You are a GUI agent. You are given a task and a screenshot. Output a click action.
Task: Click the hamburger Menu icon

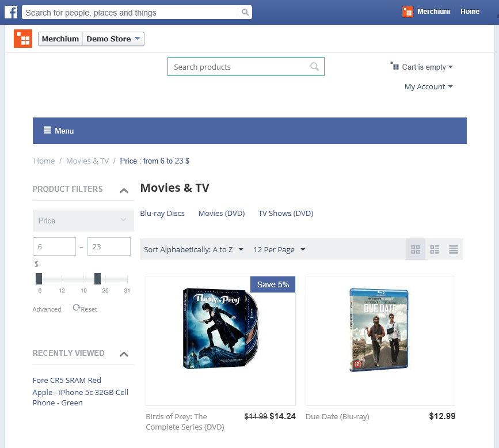47,130
